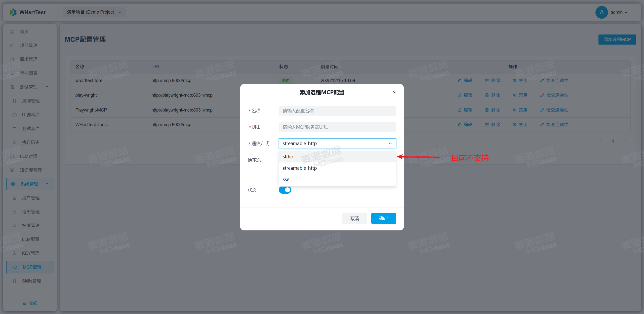This screenshot has width=644, height=314.
Task: Click the edit pencil icon for whartest-tool row
Action: tap(459, 81)
